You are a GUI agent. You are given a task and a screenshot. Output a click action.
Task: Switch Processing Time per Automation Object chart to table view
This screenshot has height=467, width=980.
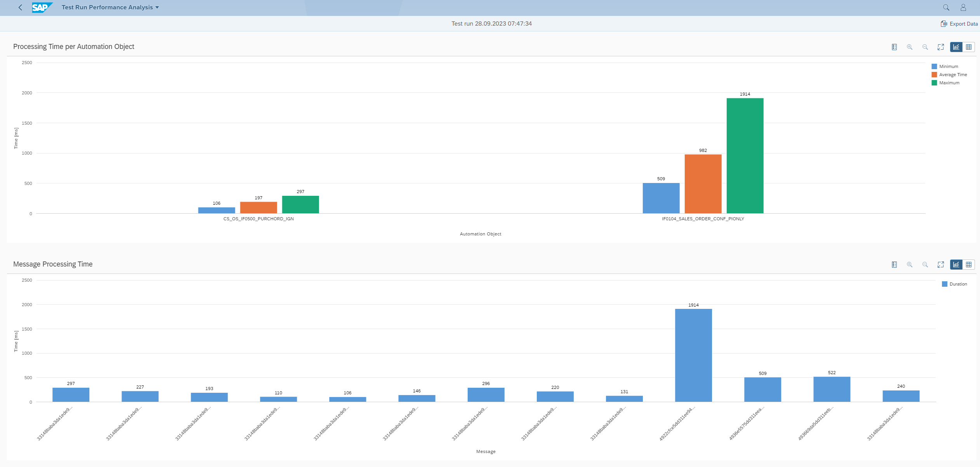click(969, 47)
